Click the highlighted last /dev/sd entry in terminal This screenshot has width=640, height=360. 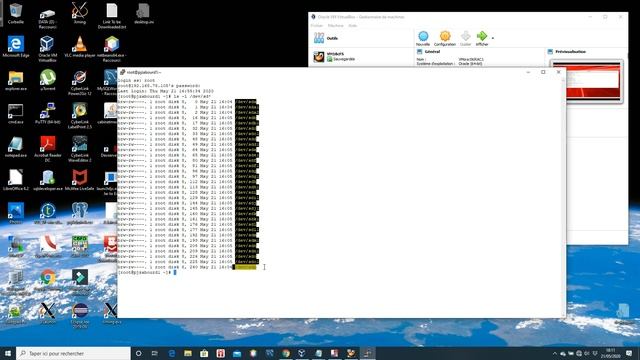[245, 267]
